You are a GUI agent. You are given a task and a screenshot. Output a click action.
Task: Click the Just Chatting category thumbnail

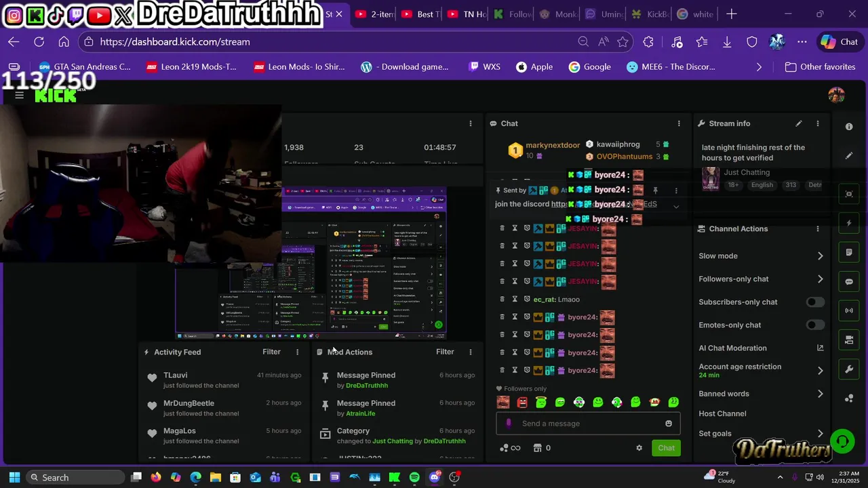point(710,178)
